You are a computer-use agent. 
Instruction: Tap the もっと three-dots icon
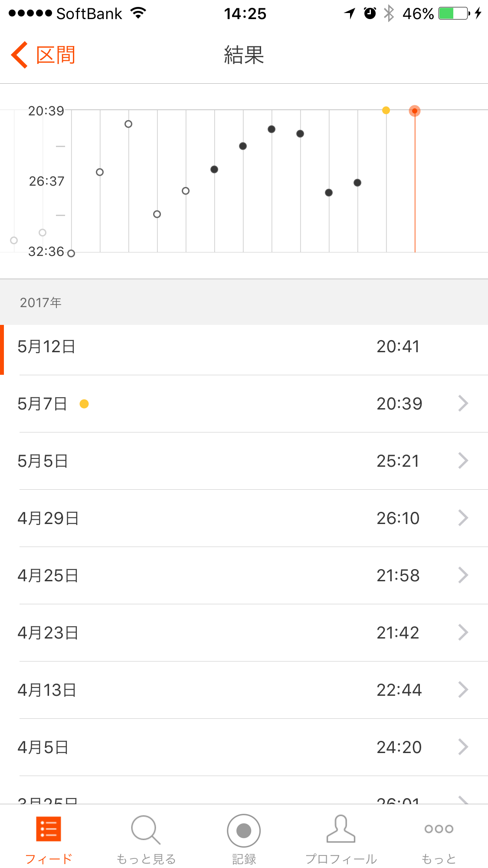coord(439,829)
